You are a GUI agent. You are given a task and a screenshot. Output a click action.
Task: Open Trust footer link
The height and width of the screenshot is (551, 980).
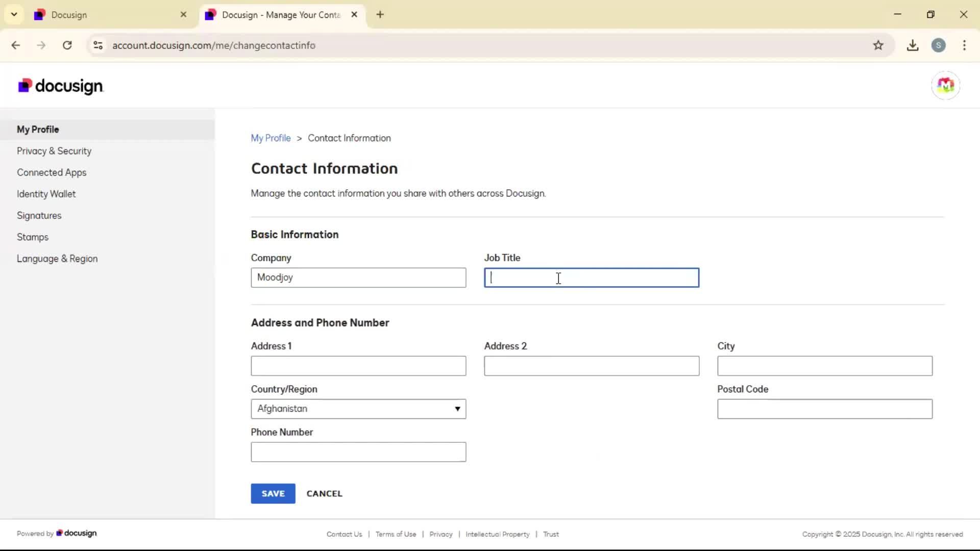[551, 534]
